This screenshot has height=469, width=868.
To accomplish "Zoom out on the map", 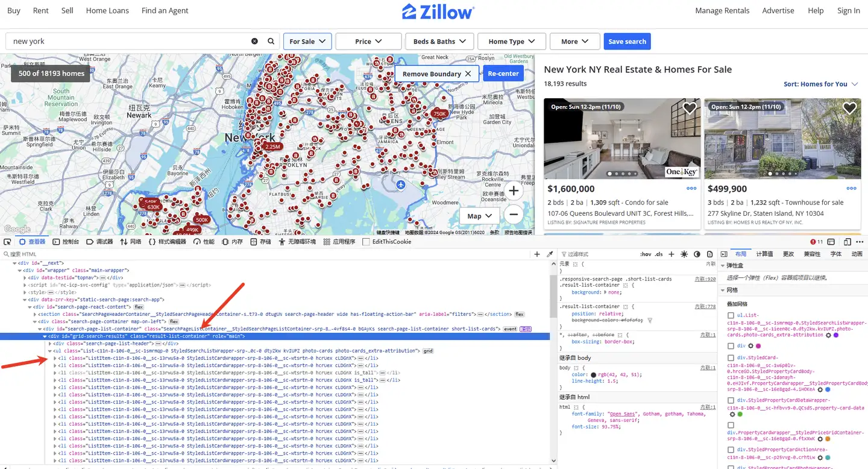I will [514, 214].
